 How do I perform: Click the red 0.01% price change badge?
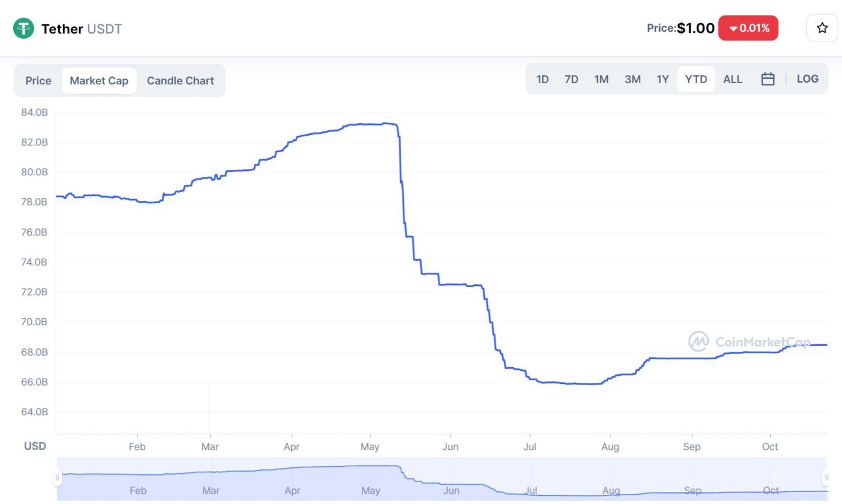[748, 28]
